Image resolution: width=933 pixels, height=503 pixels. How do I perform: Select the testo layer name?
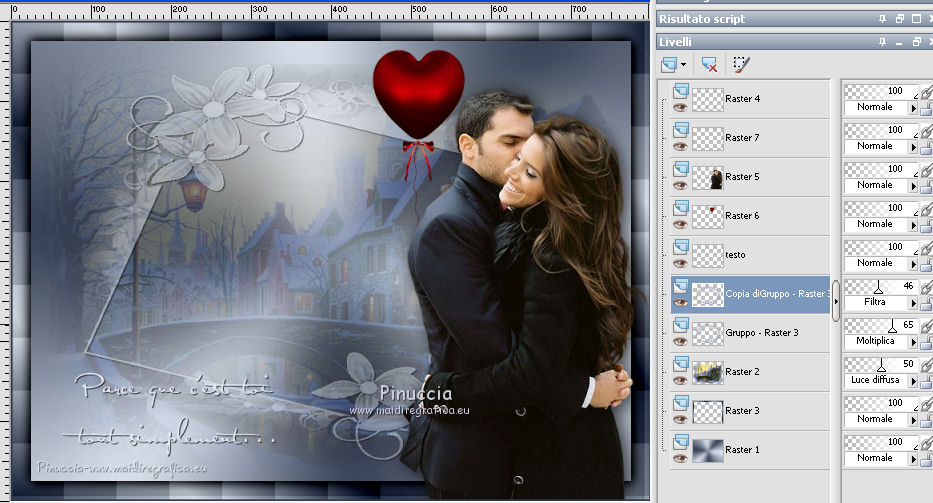tap(735, 255)
